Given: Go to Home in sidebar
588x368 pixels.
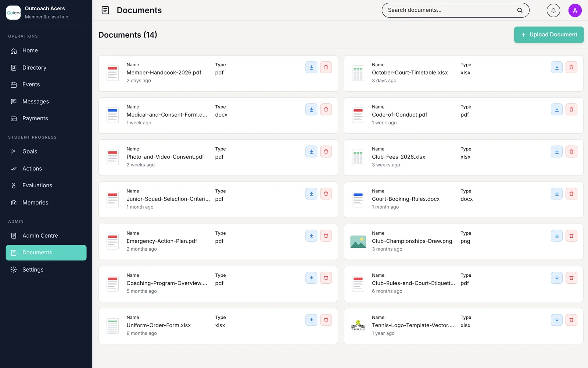Looking at the screenshot, I should (x=46, y=51).
